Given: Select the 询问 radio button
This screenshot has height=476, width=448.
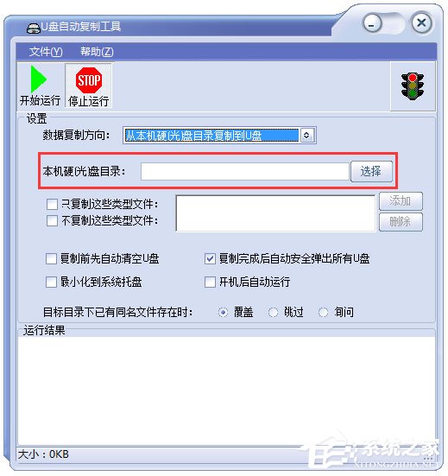Looking at the screenshot, I should click(x=324, y=312).
